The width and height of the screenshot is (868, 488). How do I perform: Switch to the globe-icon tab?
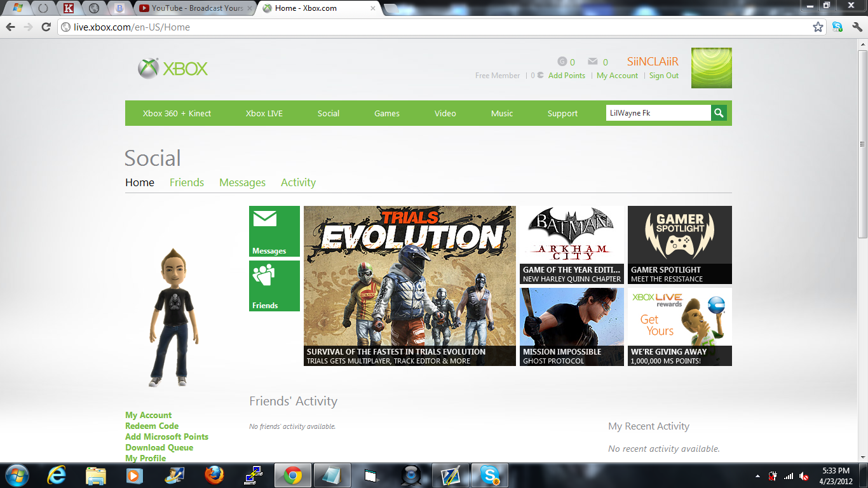(94, 8)
